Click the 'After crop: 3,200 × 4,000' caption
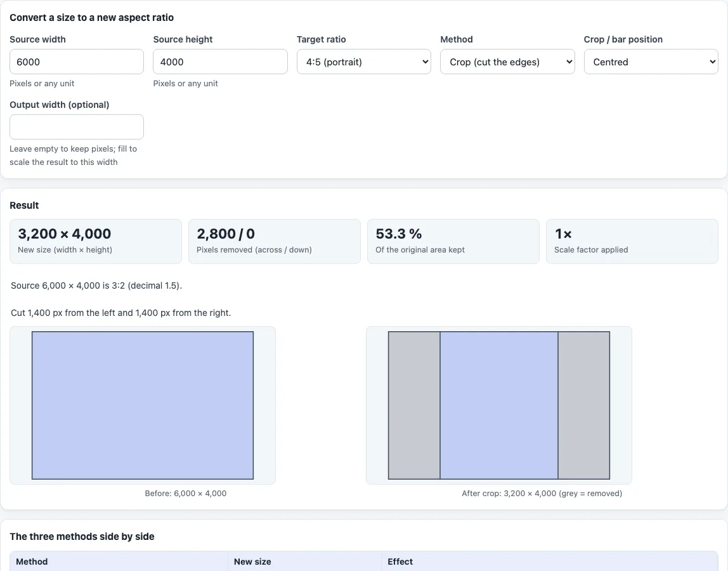Screen dimensions: 728x571 pos(542,494)
